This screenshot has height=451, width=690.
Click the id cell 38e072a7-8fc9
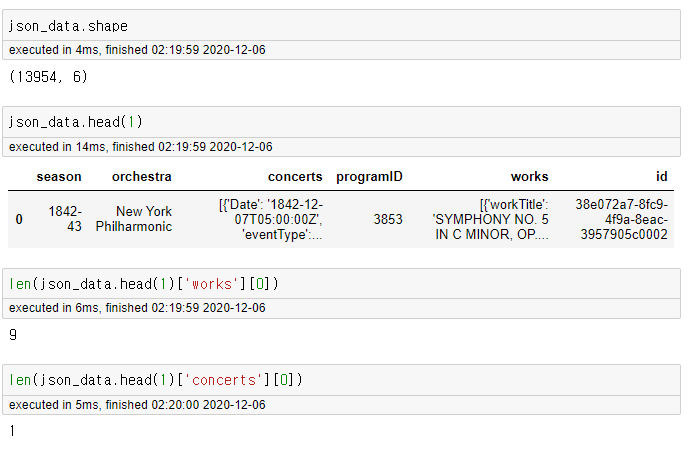(x=621, y=219)
